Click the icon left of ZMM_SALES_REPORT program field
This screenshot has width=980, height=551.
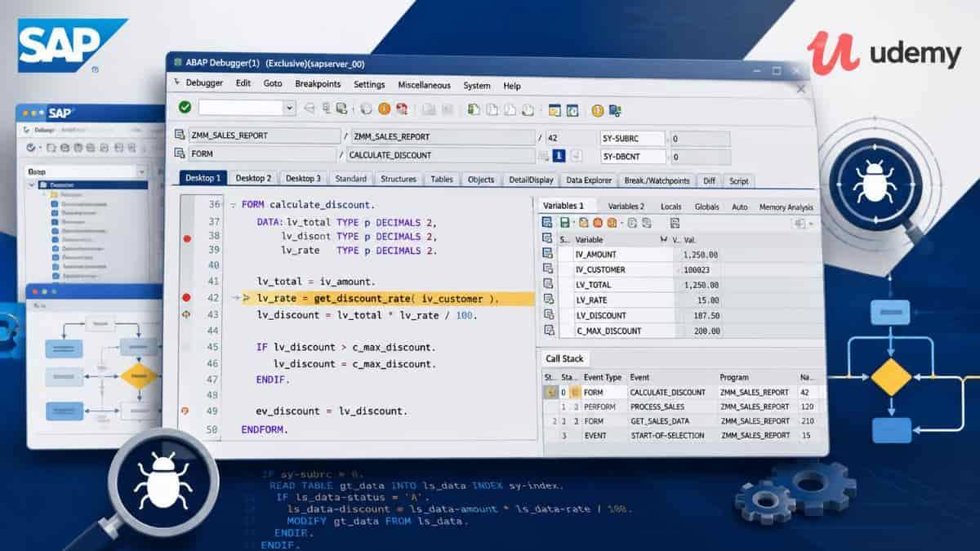(x=180, y=136)
